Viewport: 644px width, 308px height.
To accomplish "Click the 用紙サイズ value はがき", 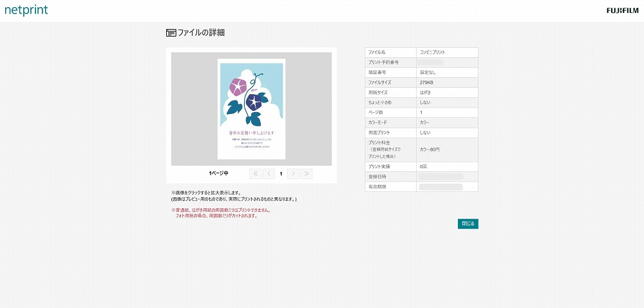I will [425, 92].
